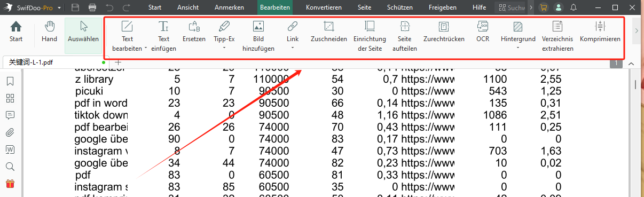Click the Text einfügen tool

point(164,36)
